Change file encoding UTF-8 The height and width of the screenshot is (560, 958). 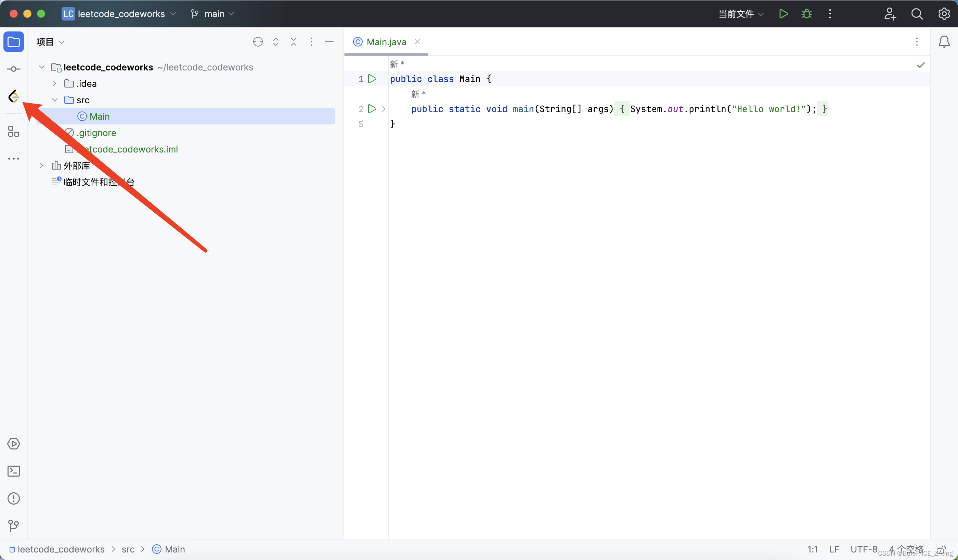864,549
